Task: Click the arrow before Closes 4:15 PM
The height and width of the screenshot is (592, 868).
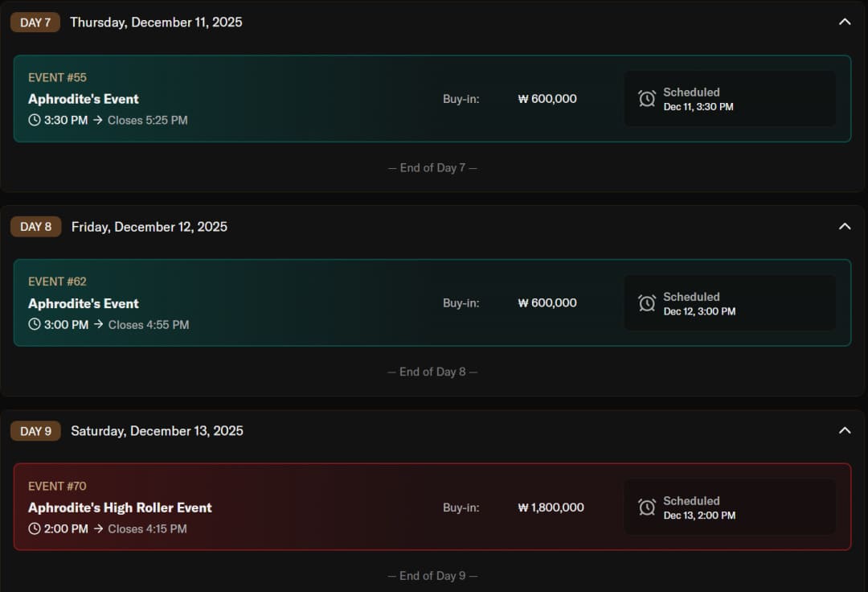Action: tap(98, 529)
